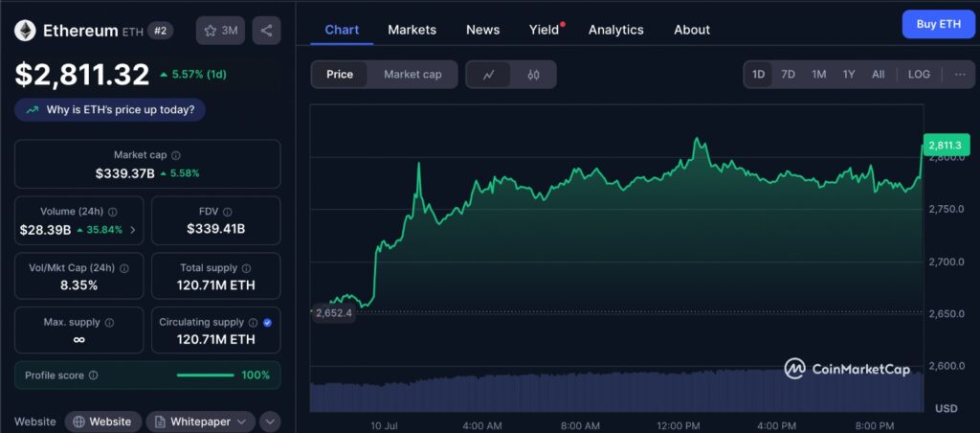Open the Yield tab
Image resolution: width=980 pixels, height=433 pixels.
(545, 30)
